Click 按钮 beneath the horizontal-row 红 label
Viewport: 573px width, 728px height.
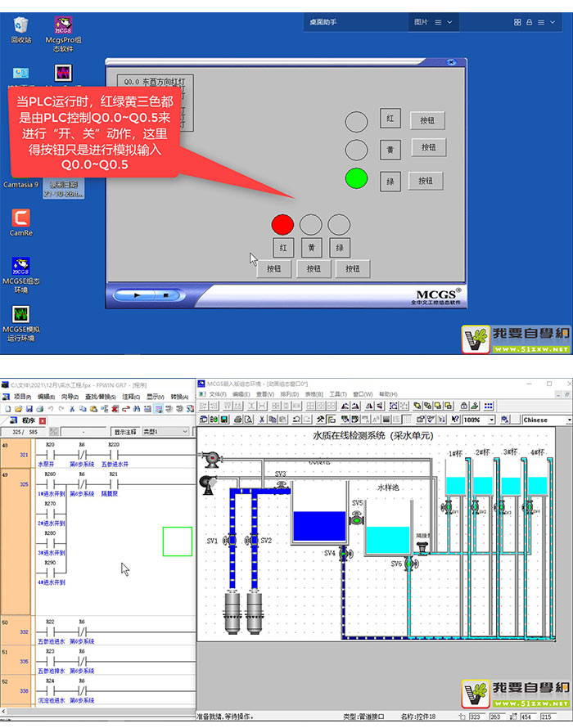(x=273, y=268)
